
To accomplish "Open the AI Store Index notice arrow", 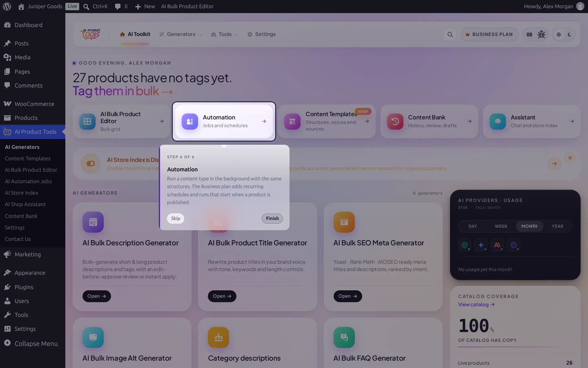I will tap(554, 164).
